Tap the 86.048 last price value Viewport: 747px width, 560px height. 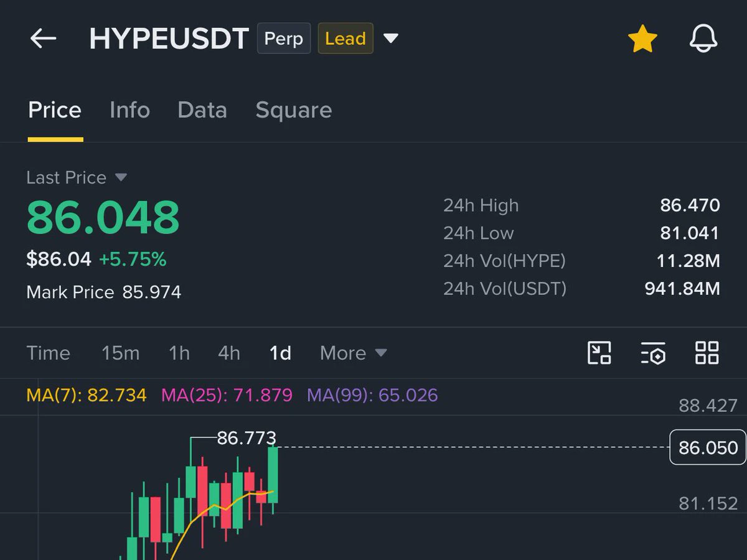point(103,217)
